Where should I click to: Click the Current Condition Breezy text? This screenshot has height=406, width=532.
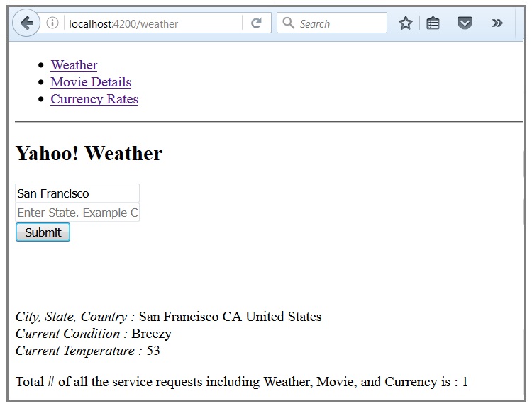[x=94, y=334]
